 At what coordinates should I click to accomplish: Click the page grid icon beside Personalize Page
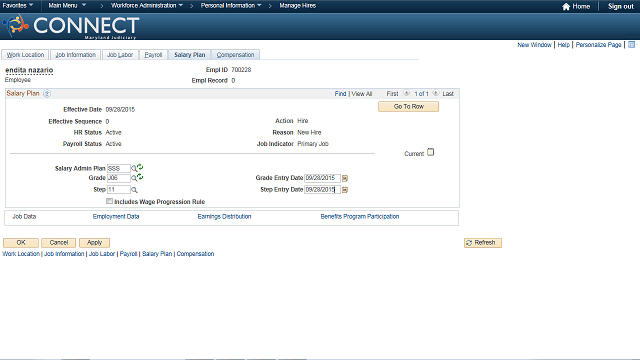[x=631, y=44]
